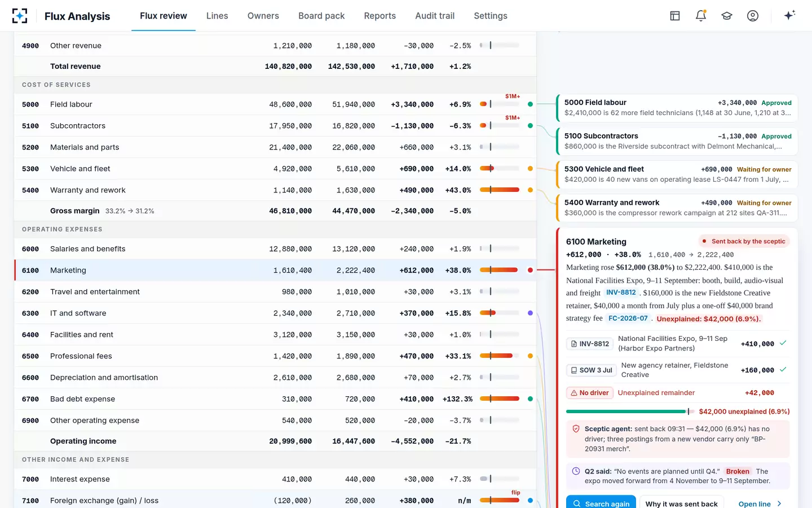Go to the Owners tab

click(263, 16)
